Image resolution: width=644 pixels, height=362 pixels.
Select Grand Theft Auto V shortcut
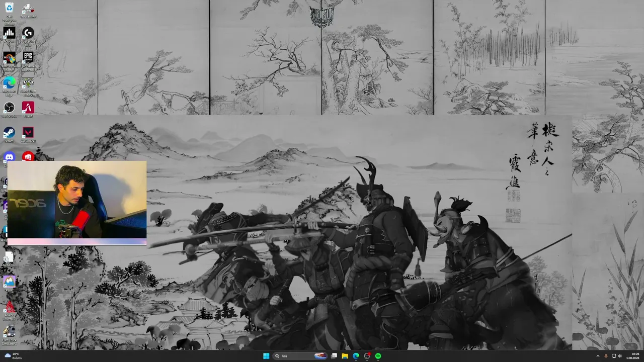click(28, 86)
